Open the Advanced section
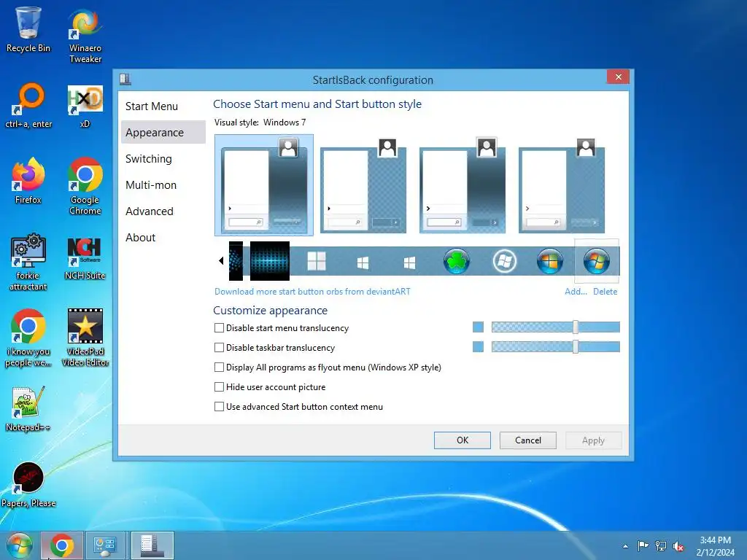 163,211
